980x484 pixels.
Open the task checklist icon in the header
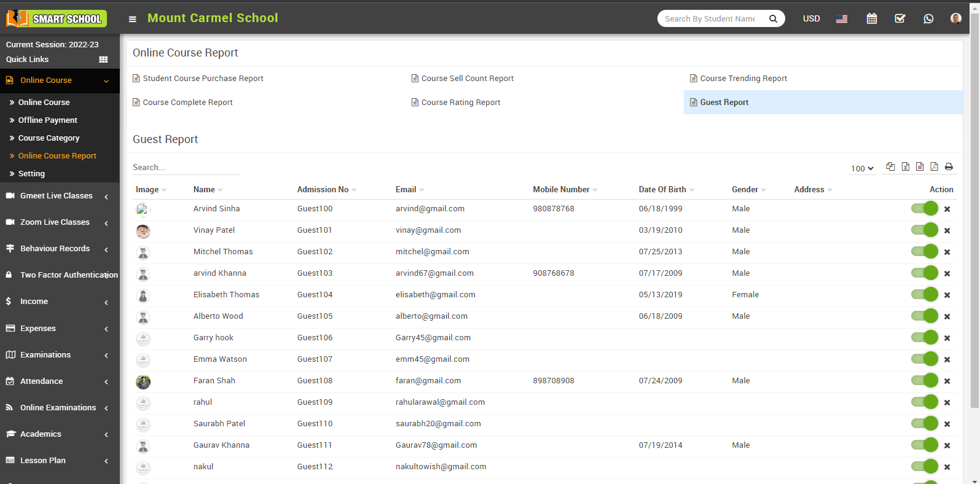coord(900,18)
